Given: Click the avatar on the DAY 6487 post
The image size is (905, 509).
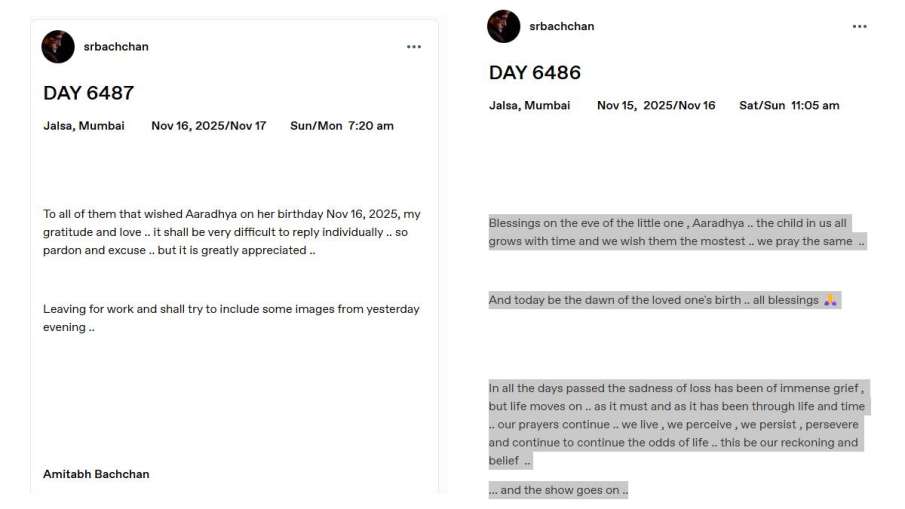Looking at the screenshot, I should pos(58,47).
